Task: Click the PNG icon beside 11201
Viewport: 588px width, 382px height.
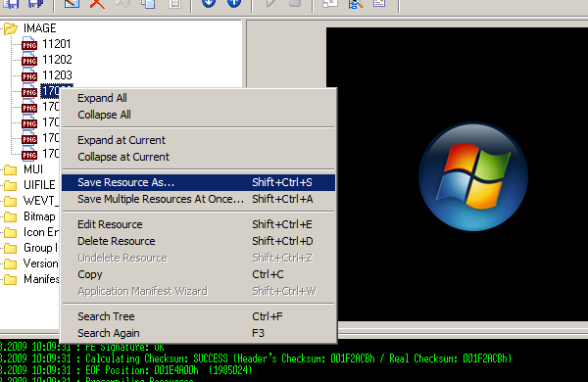Action: (x=29, y=44)
